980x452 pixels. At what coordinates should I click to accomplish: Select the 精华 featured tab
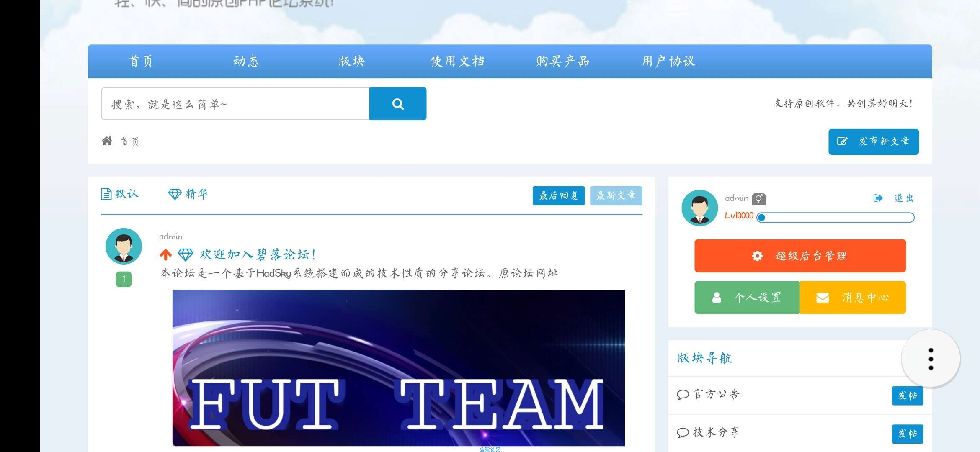188,194
